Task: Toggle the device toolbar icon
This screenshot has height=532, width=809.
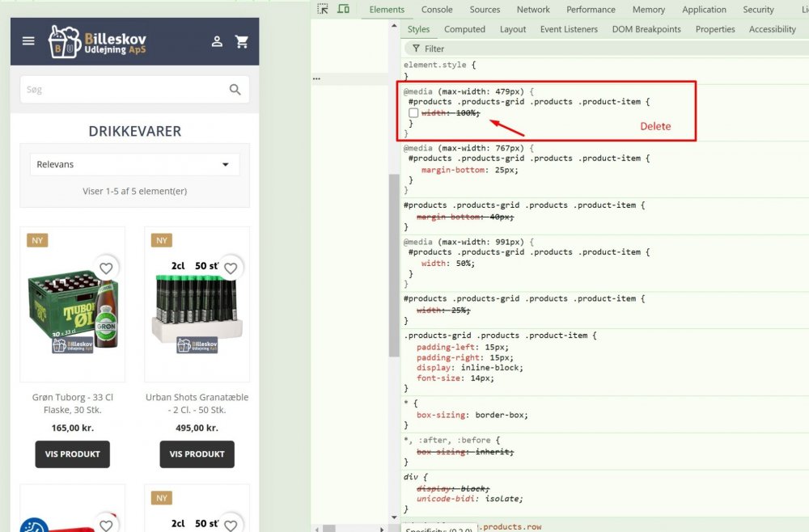Action: [x=341, y=9]
